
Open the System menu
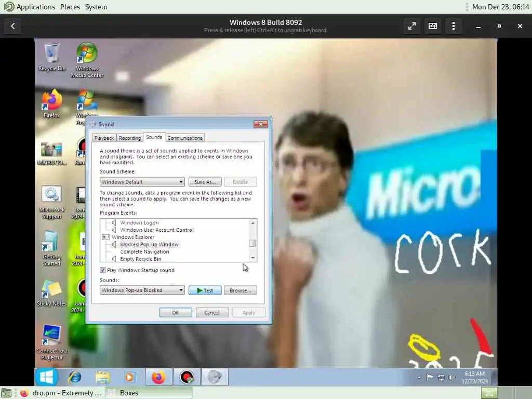96,7
